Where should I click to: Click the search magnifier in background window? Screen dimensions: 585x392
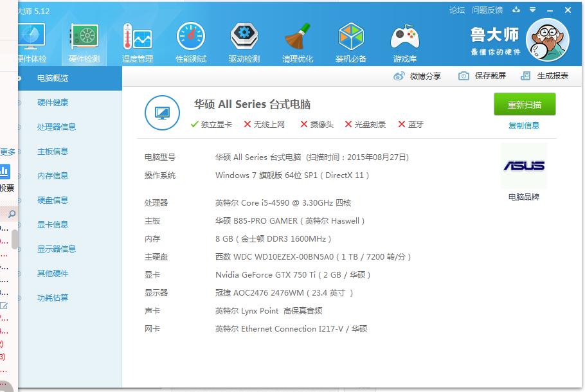[x=12, y=214]
